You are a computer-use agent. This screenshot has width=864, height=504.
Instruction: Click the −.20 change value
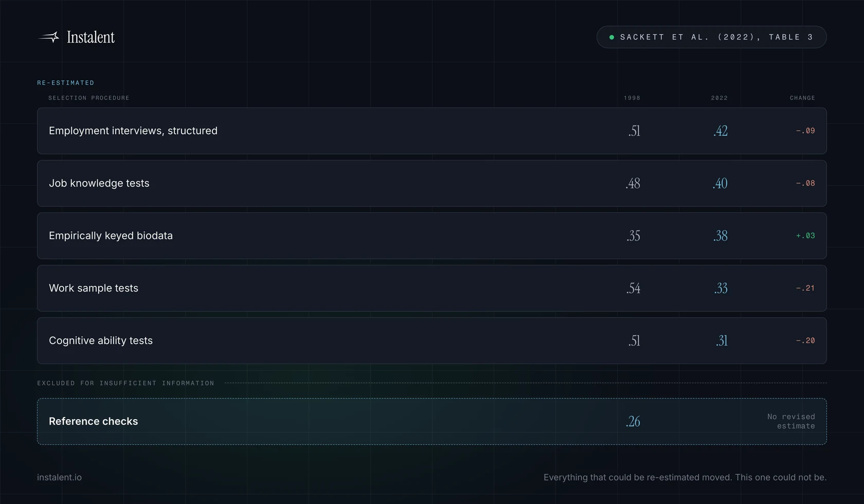[x=805, y=340]
